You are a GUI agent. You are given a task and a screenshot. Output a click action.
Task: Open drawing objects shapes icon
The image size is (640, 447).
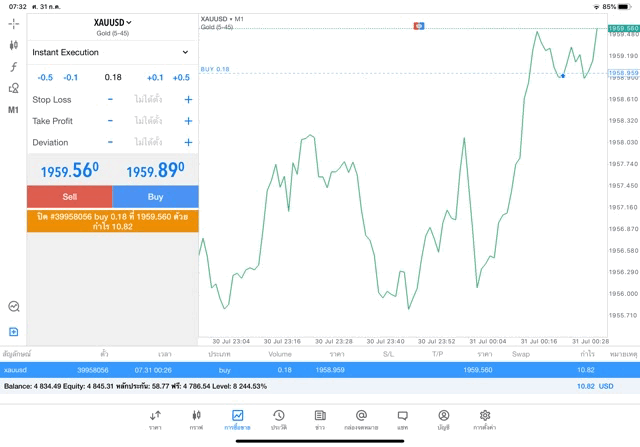13,88
